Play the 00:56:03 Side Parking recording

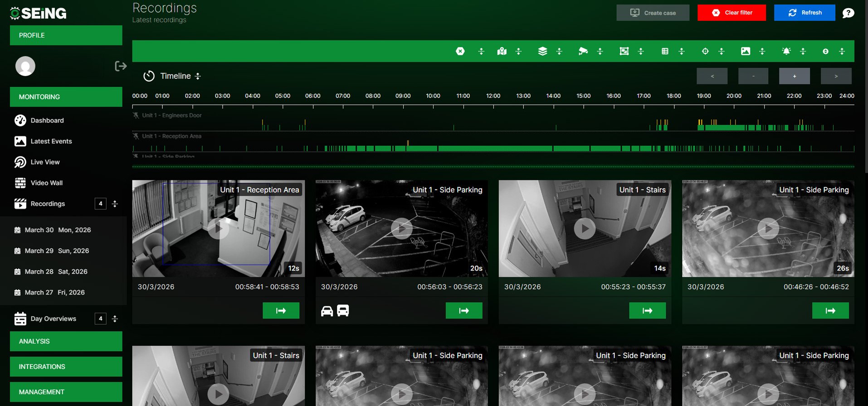(x=402, y=229)
